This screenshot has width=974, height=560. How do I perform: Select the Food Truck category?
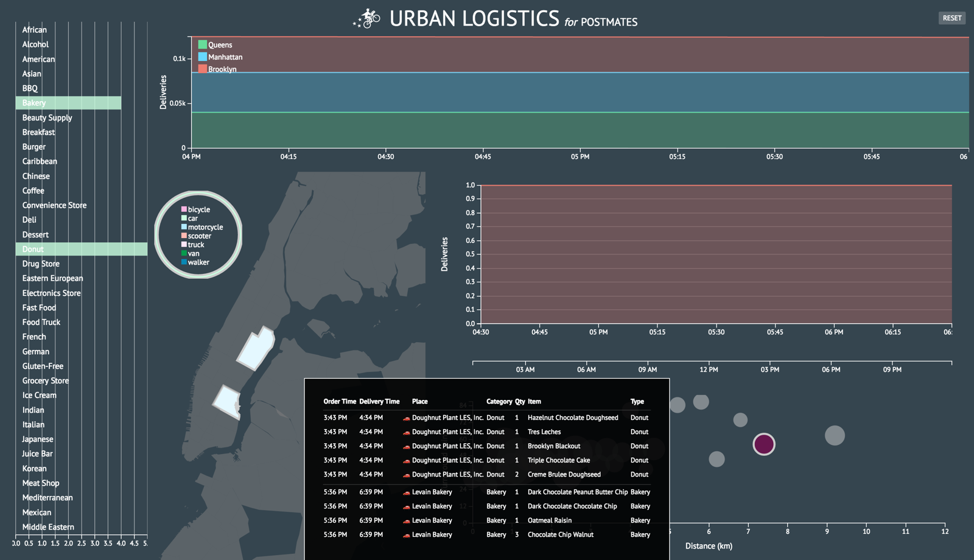pos(41,322)
